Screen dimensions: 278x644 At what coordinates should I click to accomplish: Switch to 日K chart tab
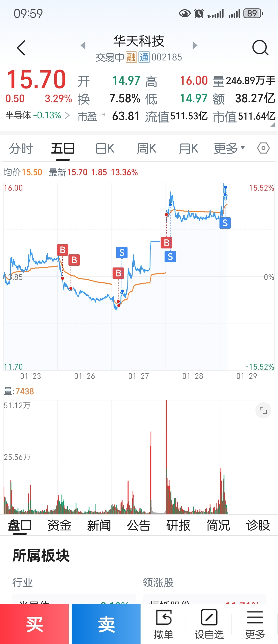point(105,148)
